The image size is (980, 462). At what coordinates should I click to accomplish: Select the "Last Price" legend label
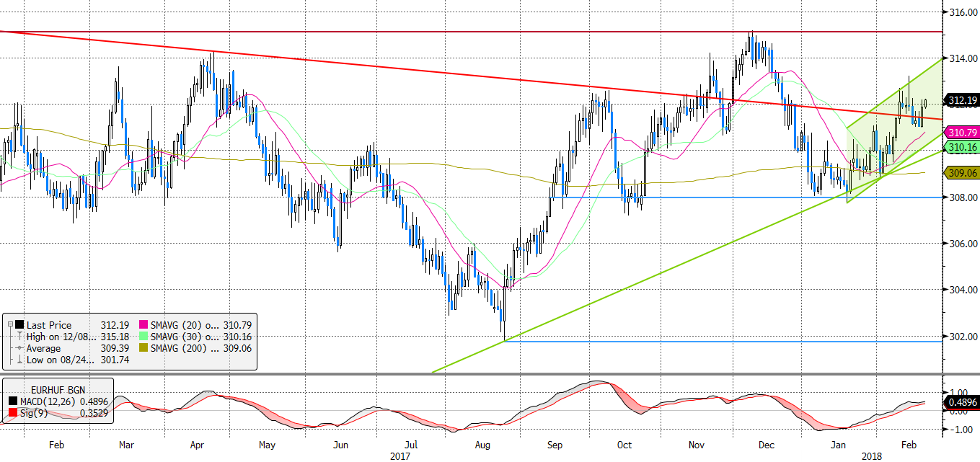click(50, 325)
